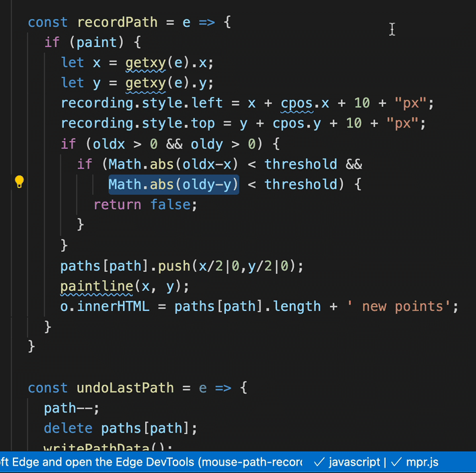This screenshot has height=473, width=476.
Task: Click the javascript checkmark status bar item
Action: [x=348, y=462]
